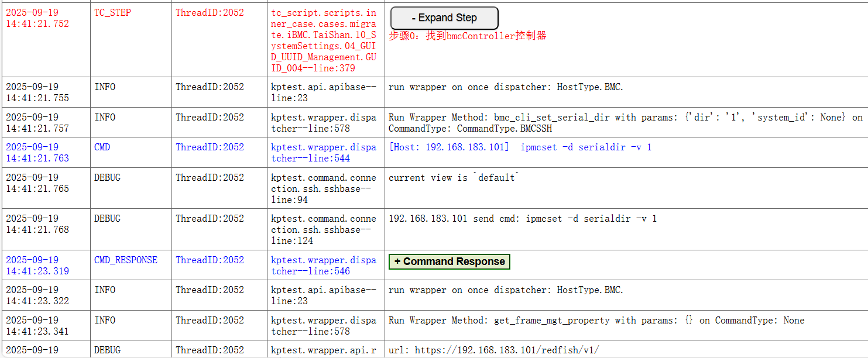
Task: Click the step description mentioning bmcController
Action: pos(467,36)
